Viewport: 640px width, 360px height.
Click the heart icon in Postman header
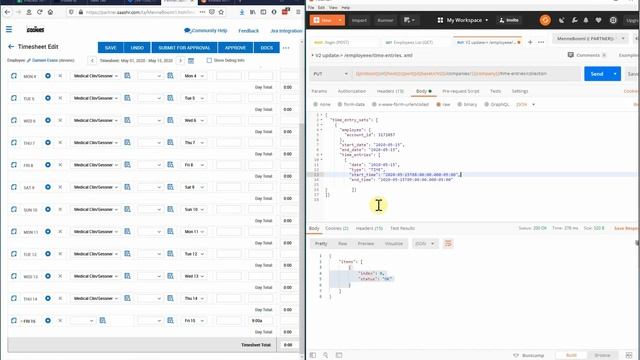598,20
